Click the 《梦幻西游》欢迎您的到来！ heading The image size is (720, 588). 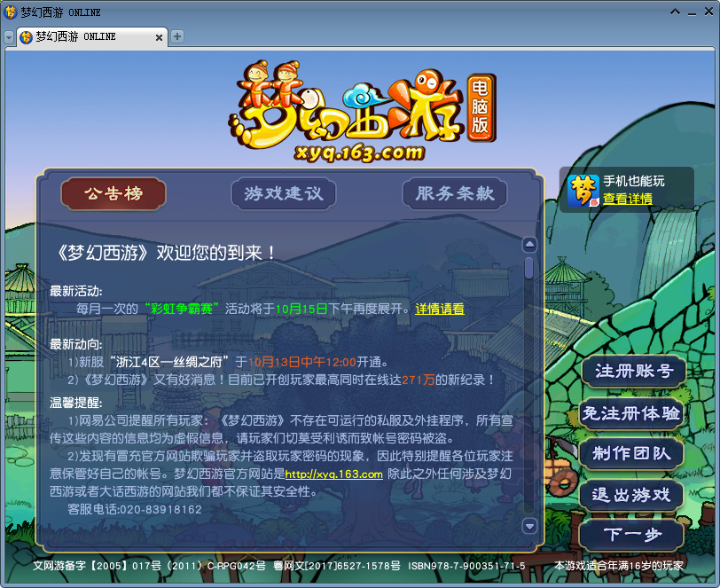point(166,253)
